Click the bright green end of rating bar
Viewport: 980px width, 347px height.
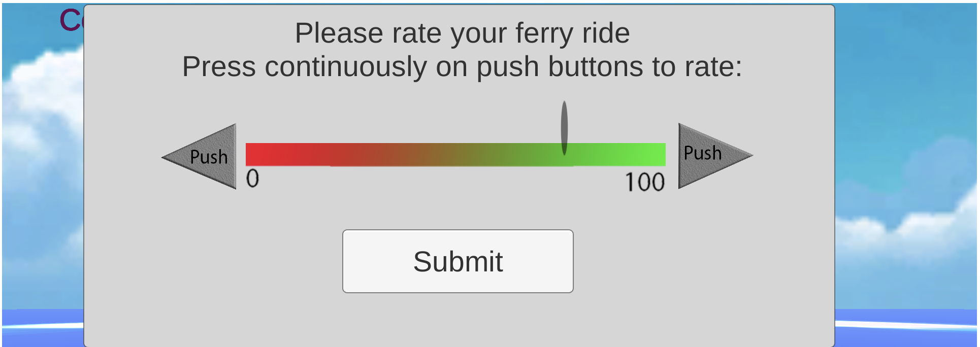[652, 154]
